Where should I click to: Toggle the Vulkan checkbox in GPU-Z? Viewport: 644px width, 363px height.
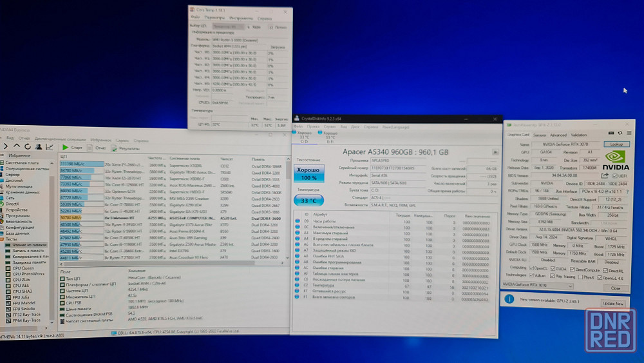531,275
